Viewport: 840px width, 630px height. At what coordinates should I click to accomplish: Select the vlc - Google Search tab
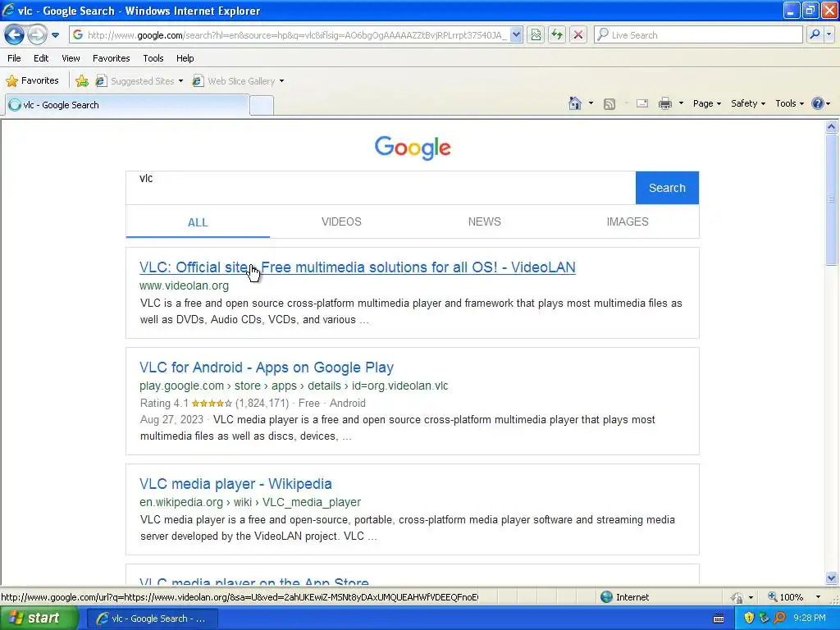(x=127, y=105)
